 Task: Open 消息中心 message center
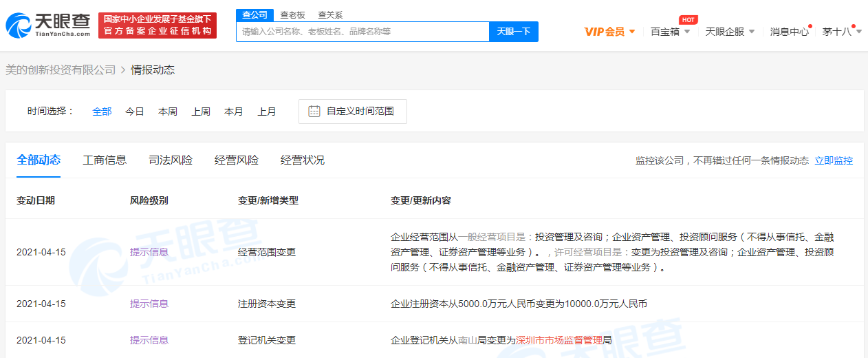pos(789,32)
